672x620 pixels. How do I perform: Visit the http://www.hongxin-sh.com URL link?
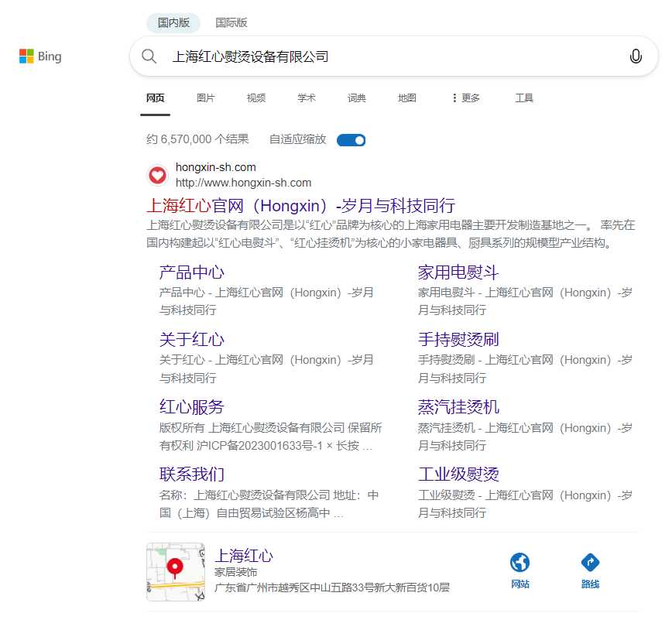point(243,183)
